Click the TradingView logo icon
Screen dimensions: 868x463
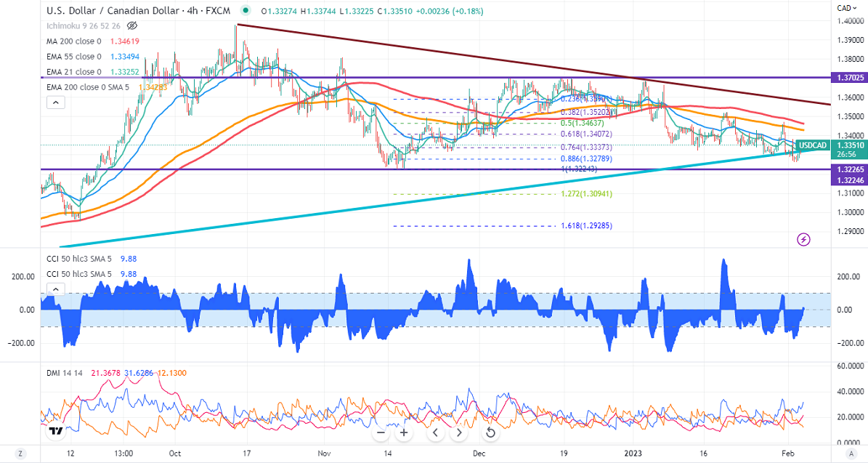click(x=54, y=432)
